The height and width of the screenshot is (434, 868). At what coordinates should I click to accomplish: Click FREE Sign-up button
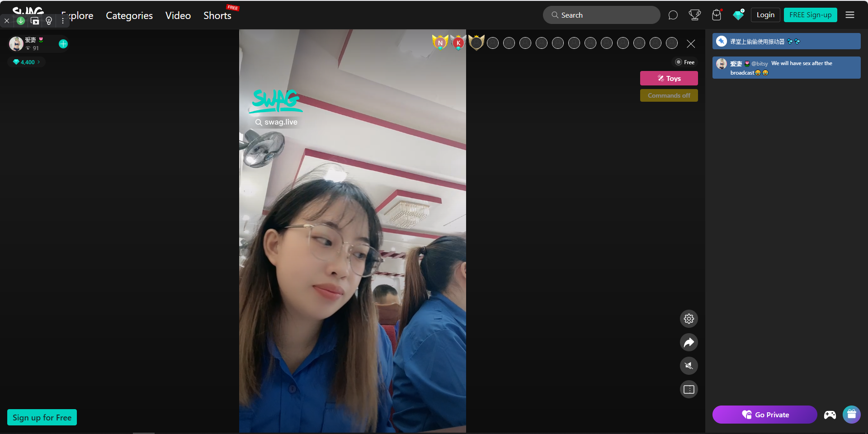[x=810, y=15]
